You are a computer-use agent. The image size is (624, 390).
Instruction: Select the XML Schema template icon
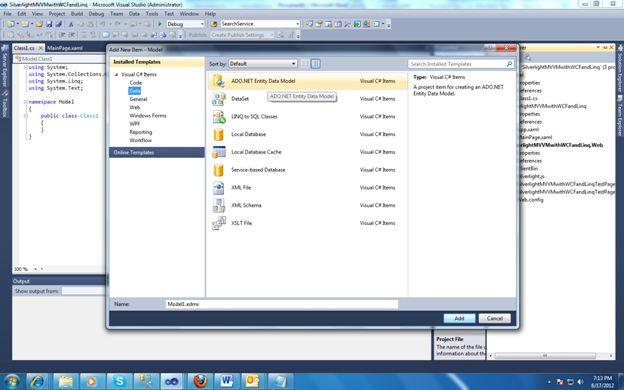point(218,205)
